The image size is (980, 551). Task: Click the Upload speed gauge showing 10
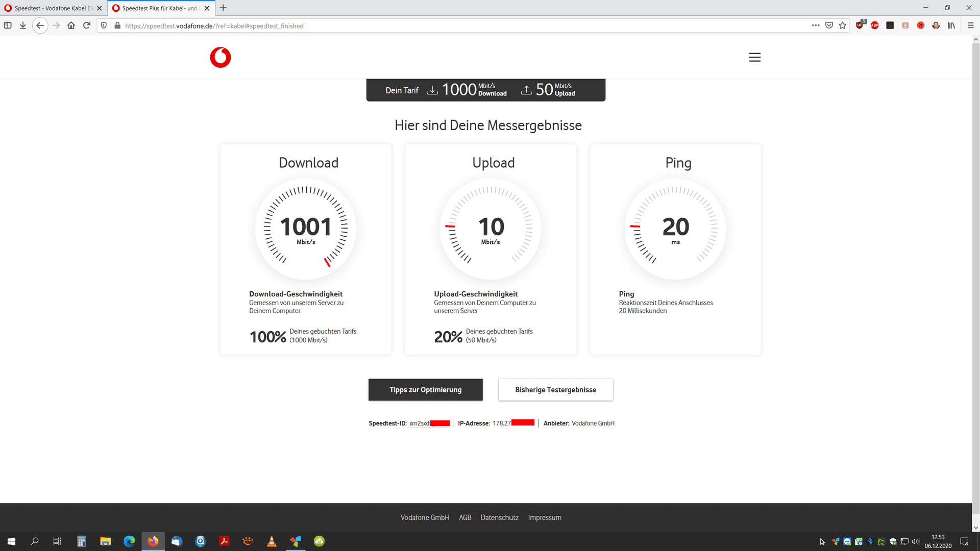click(491, 229)
